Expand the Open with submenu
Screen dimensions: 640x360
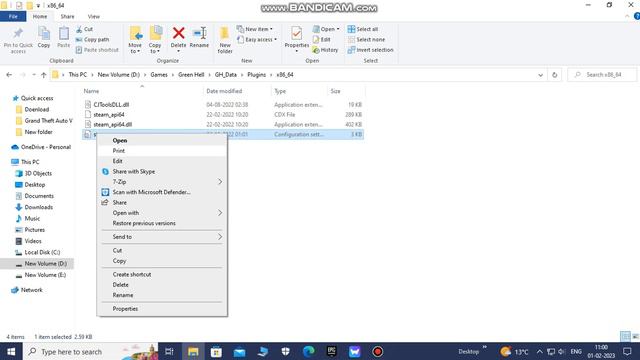point(162,213)
